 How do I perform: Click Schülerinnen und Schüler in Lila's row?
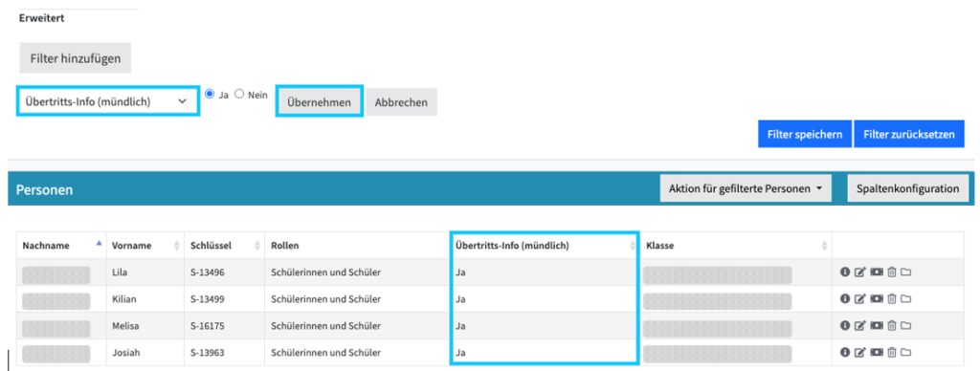tap(325, 273)
